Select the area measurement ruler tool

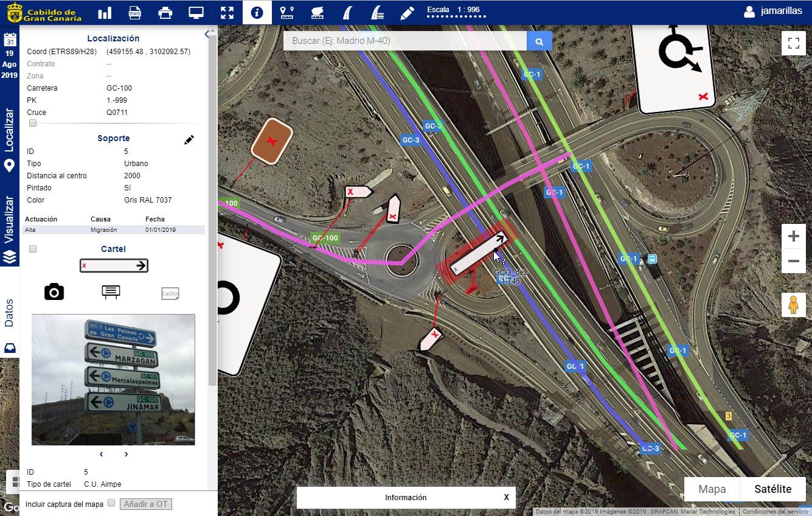pyautogui.click(x=316, y=12)
